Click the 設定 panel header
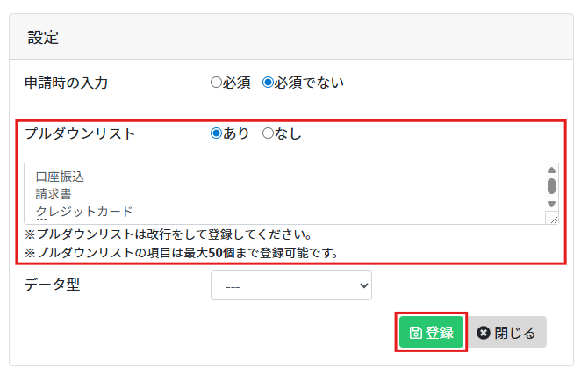 click(x=43, y=38)
